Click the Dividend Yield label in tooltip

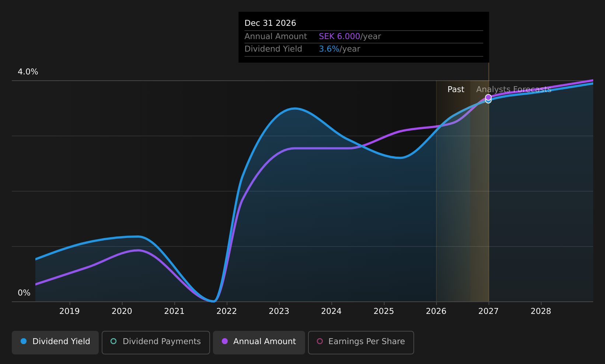273,49
